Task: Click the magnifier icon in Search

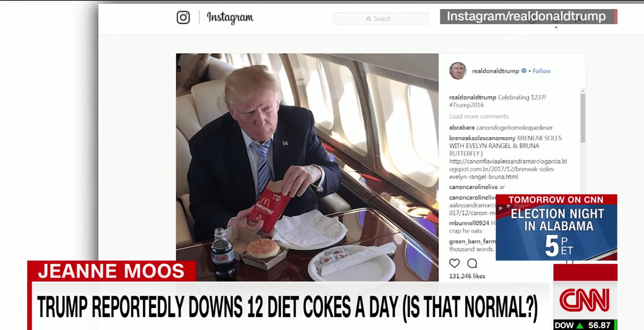Action: pos(369,19)
